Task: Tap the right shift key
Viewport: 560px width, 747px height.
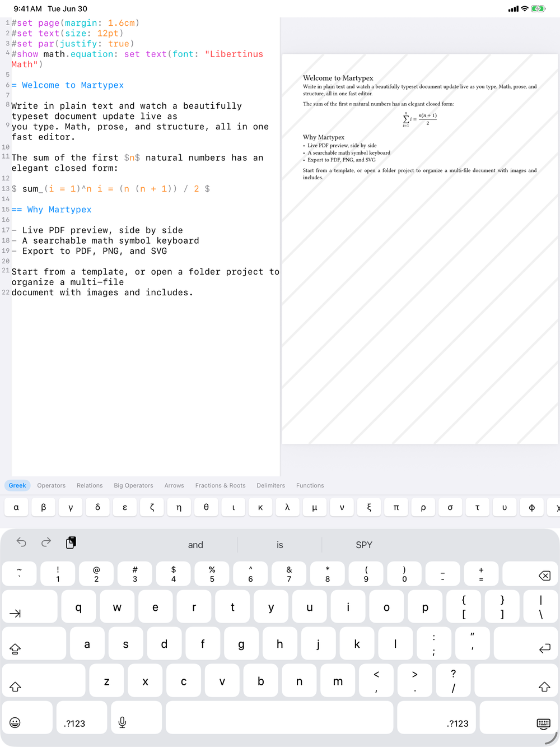Action: (x=516, y=681)
